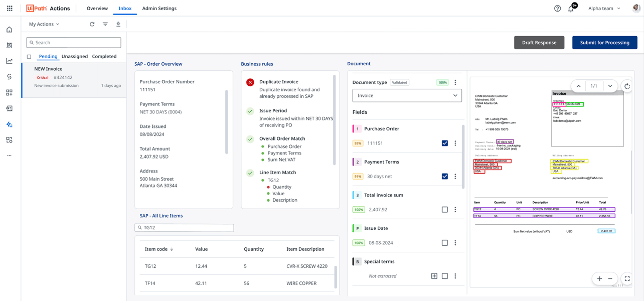
Task: Click the Duplicate Invoice rule title
Action: 279,82
